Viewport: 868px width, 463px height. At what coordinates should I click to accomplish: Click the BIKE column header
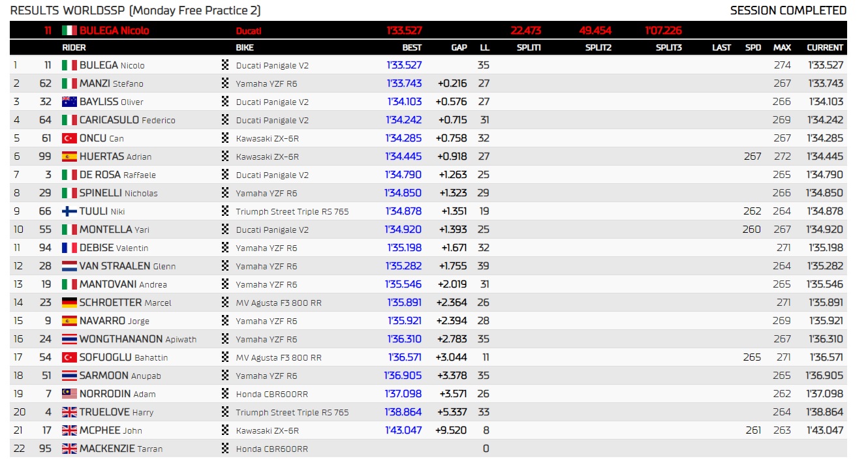tap(245, 48)
